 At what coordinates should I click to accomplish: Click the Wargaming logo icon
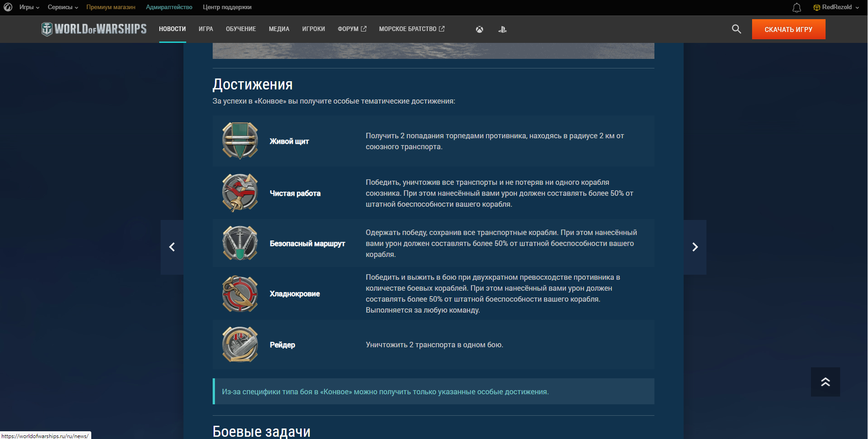point(8,7)
